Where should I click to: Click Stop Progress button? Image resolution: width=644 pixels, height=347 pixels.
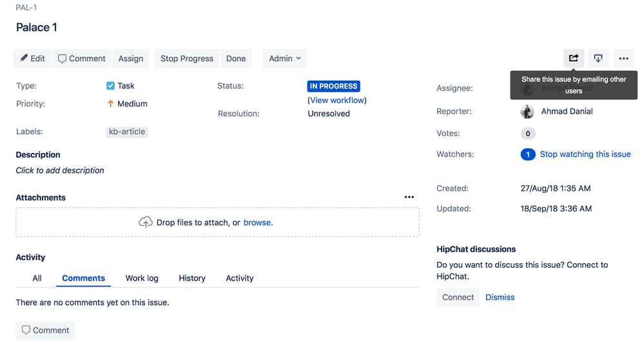click(x=187, y=59)
